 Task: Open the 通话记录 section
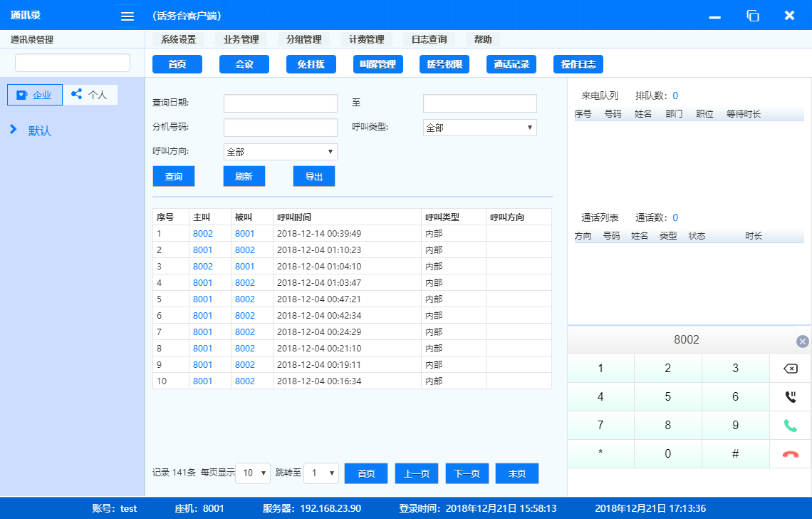[x=511, y=64]
